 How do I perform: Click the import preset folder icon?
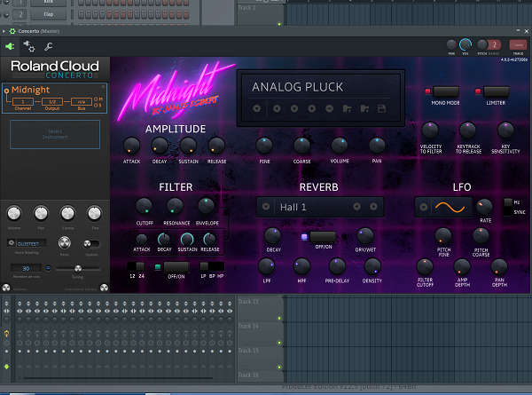click(347, 108)
